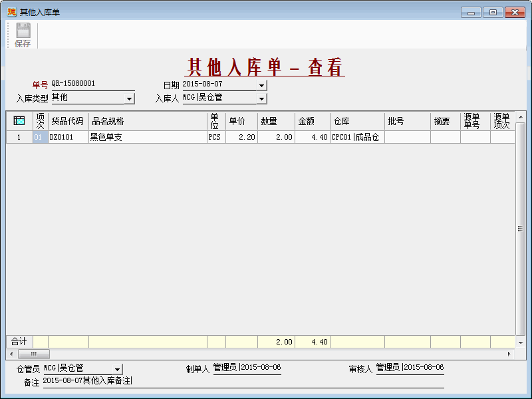Click the 备注 remarks input field
532x399 pixels.
tap(243, 381)
